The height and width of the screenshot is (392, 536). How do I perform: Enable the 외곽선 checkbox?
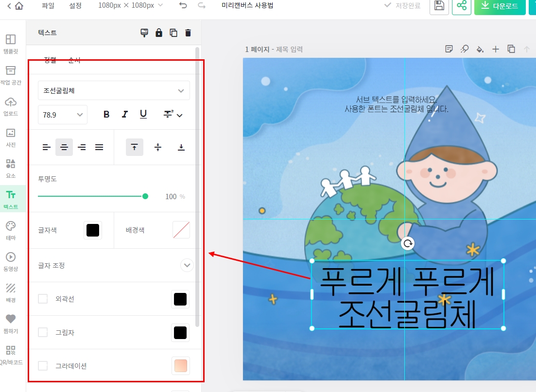tap(42, 299)
